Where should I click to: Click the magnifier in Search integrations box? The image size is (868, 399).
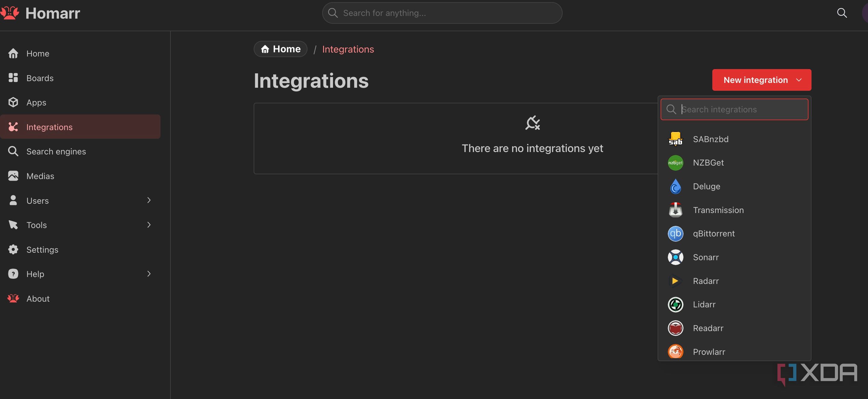click(671, 109)
